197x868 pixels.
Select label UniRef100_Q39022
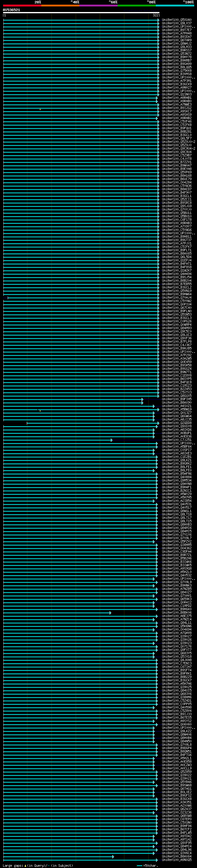[x=177, y=775]
